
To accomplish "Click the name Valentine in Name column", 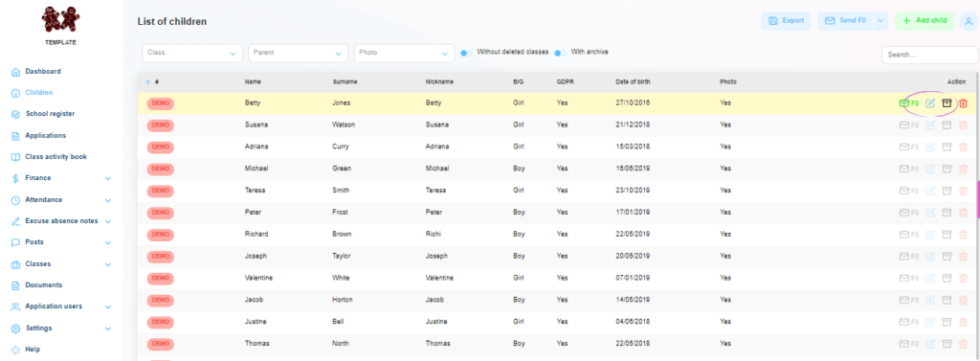I will (258, 279).
